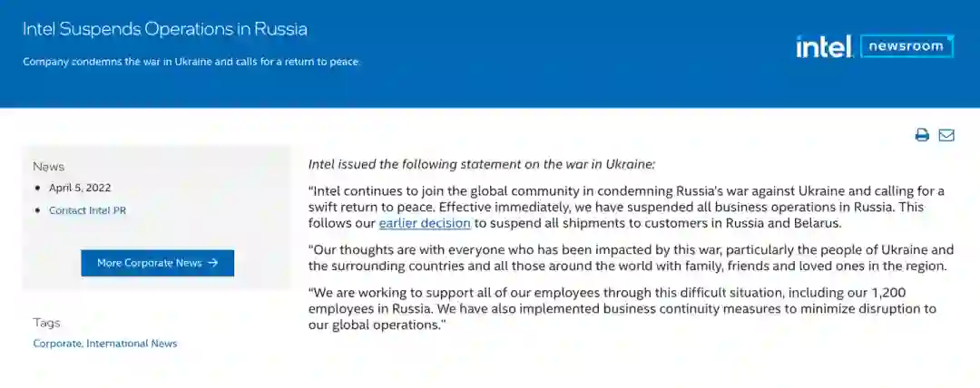Click headline "Intel Suspends Operations in Russia"

tap(164, 29)
